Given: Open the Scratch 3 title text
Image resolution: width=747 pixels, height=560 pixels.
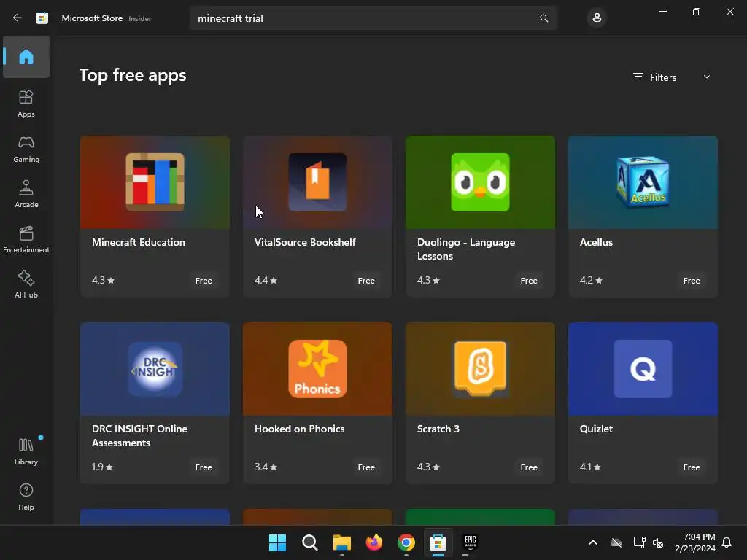Looking at the screenshot, I should pos(438,429).
